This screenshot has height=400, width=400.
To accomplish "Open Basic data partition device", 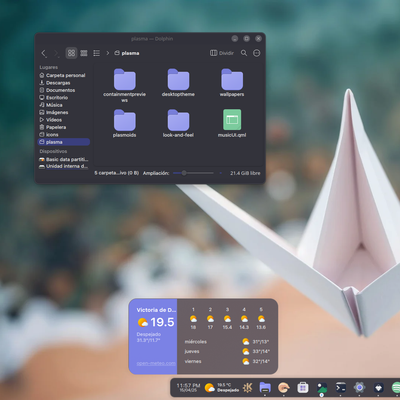I will click(x=63, y=159).
